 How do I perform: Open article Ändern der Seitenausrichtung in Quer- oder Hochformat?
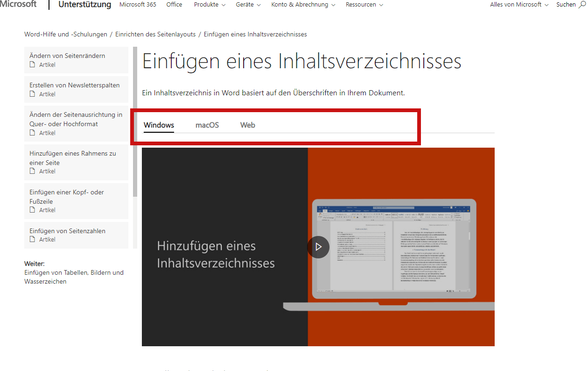(x=76, y=123)
